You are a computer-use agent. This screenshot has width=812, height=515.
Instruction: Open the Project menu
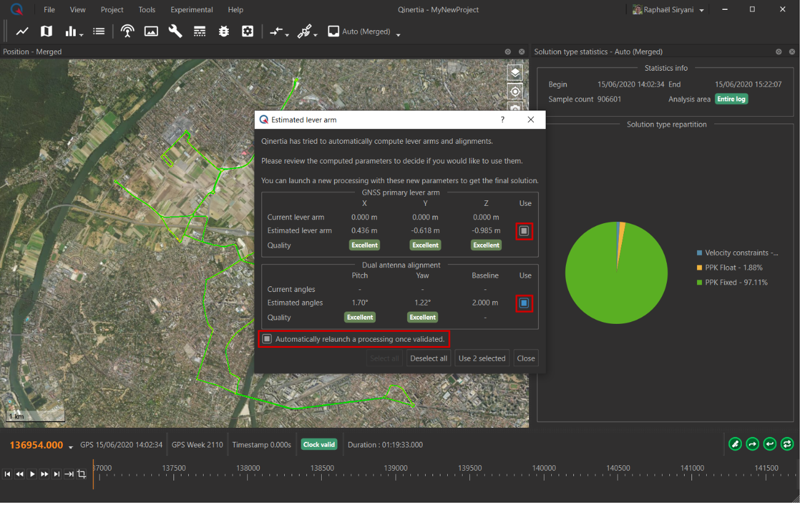112,10
